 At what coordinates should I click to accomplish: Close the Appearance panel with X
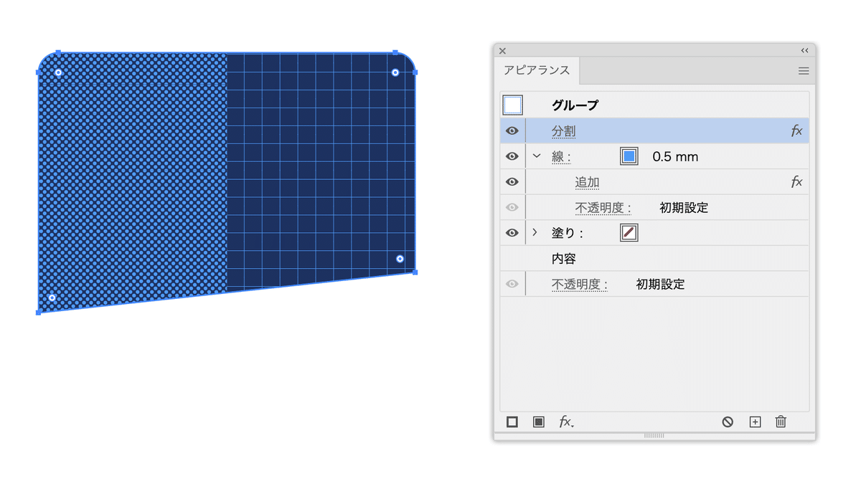point(502,51)
